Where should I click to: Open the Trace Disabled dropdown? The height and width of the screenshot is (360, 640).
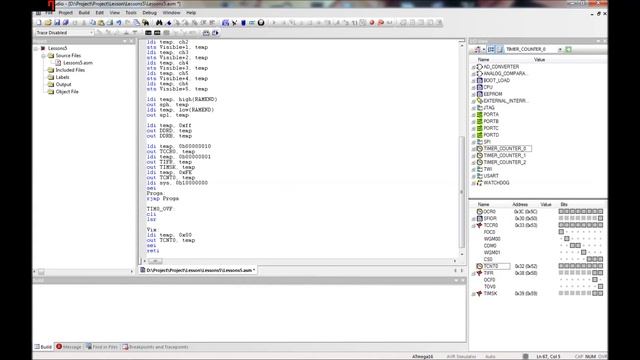pos(91,33)
